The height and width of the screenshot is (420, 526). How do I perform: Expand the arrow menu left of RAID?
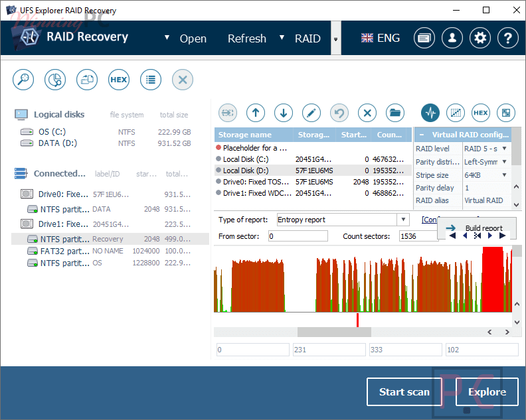[282, 38]
